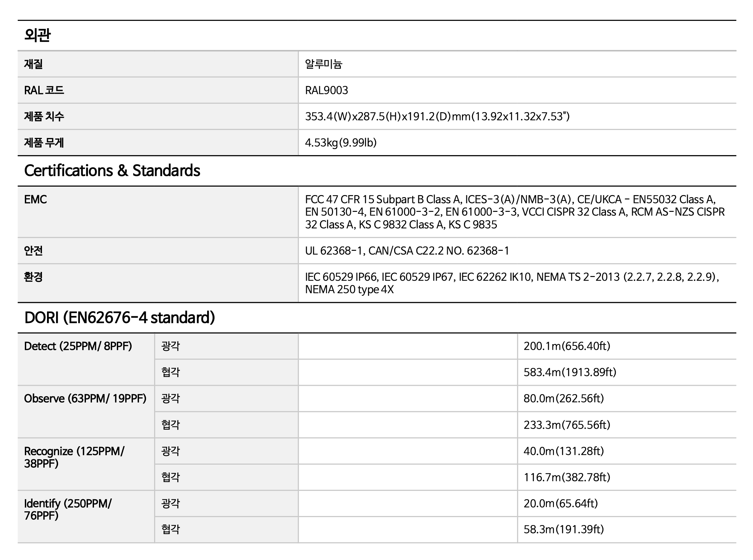Click the RAL9003 color code value
Viewport: 753px width, 560px height.
(x=326, y=90)
